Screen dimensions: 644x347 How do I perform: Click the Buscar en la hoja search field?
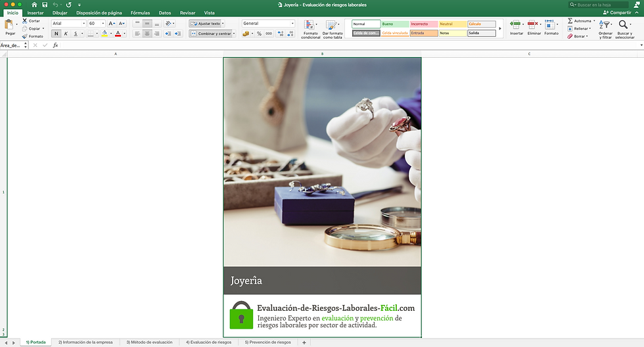599,5
